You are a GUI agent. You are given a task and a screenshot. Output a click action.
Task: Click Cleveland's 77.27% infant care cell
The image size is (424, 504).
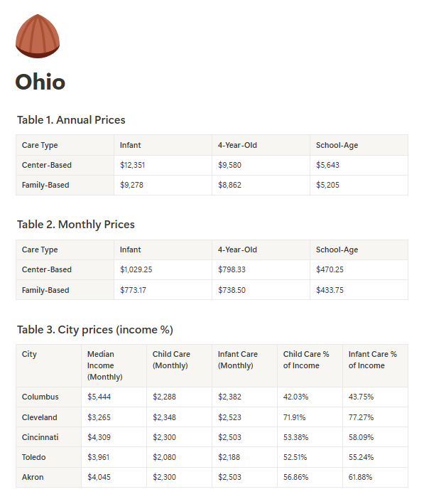[x=375, y=417]
